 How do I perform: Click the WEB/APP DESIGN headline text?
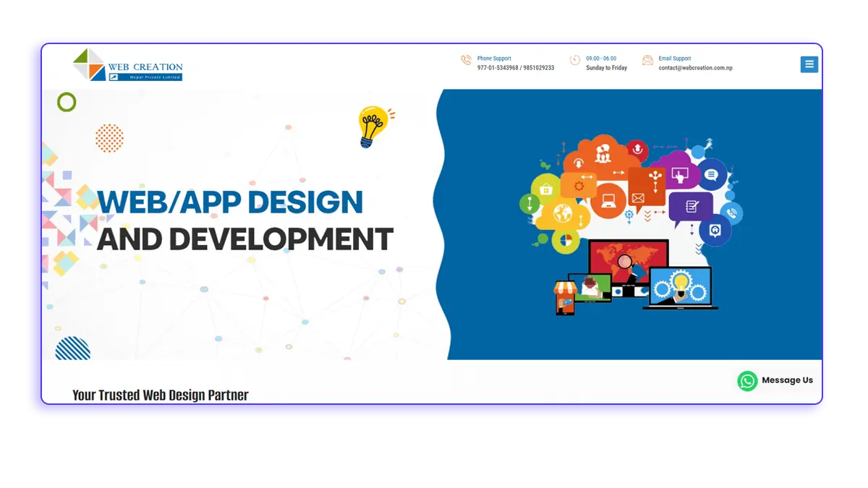[231, 202]
